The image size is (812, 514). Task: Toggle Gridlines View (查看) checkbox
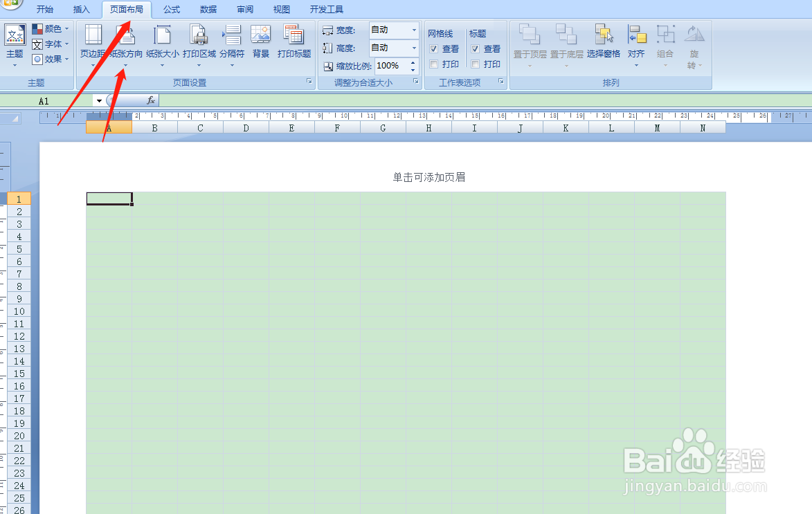[434, 48]
